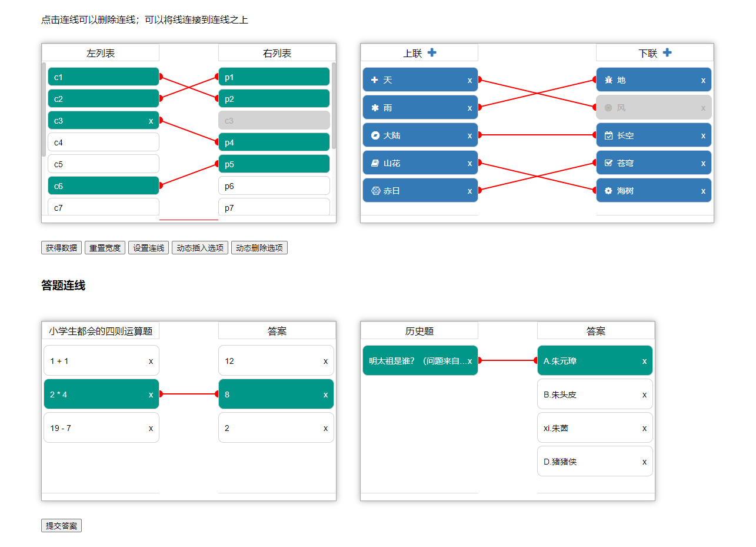Delete the line between 2 * 4 and 8
The image size is (756, 547).
tap(189, 394)
